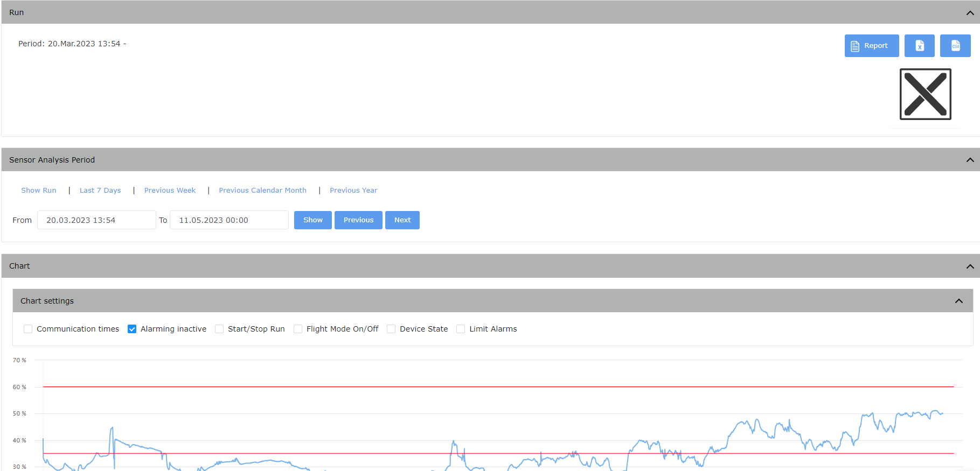Export data to Excel file
This screenshot has width=980, height=471.
click(919, 46)
